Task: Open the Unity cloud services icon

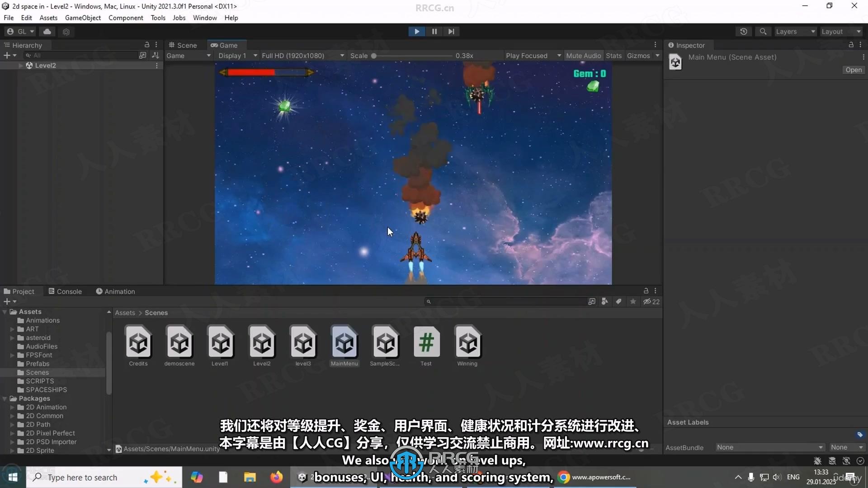Action: tap(47, 31)
